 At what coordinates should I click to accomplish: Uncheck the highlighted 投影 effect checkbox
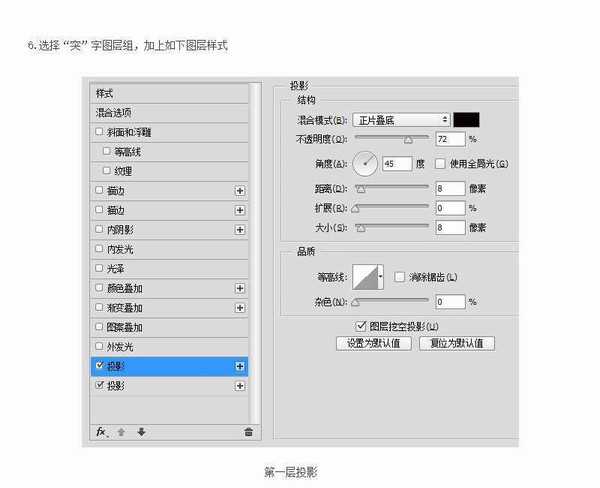(x=99, y=365)
